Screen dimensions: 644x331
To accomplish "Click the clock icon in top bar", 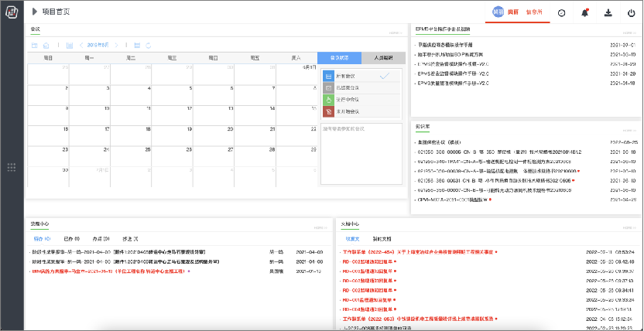I will pyautogui.click(x=561, y=12).
